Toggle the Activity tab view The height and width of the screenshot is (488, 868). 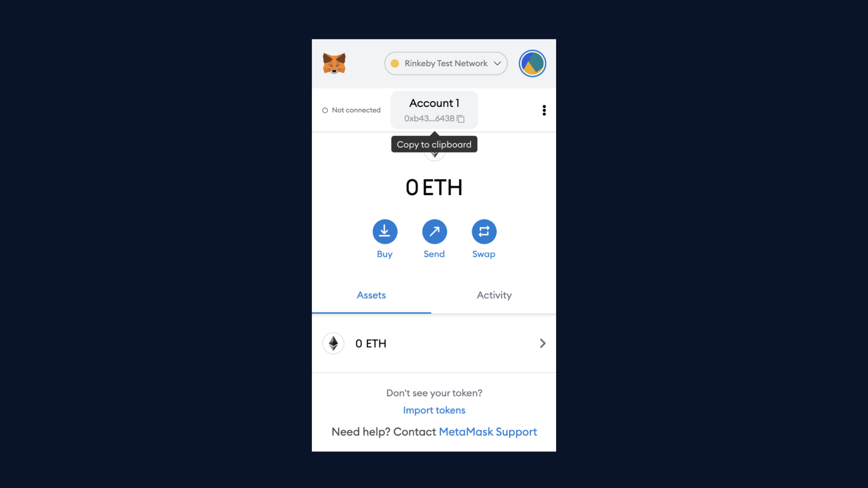(494, 294)
